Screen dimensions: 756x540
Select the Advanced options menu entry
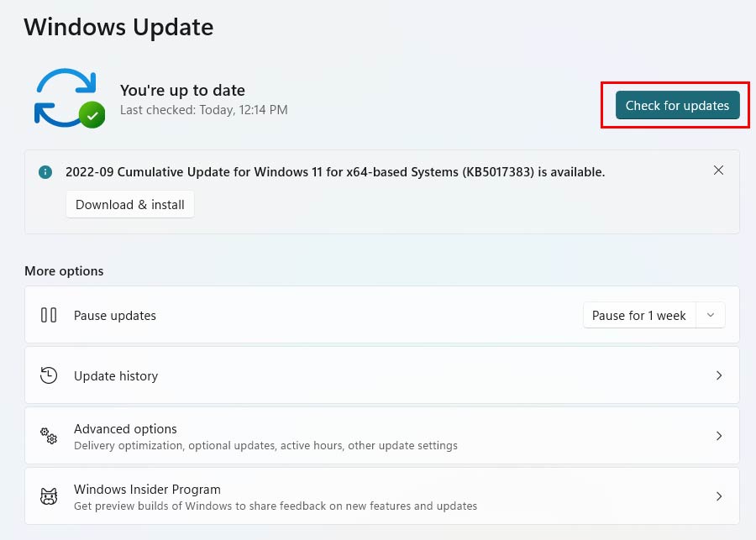[x=125, y=429]
